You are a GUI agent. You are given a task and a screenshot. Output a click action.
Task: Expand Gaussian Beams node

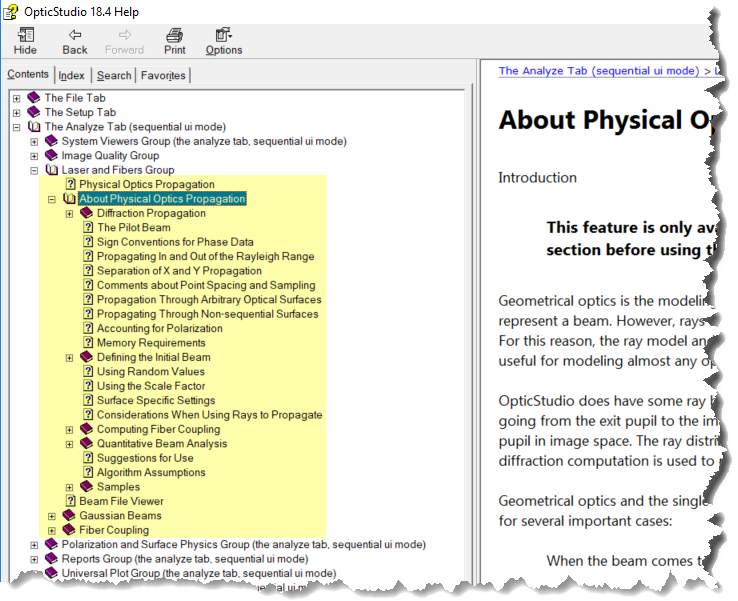point(52,516)
